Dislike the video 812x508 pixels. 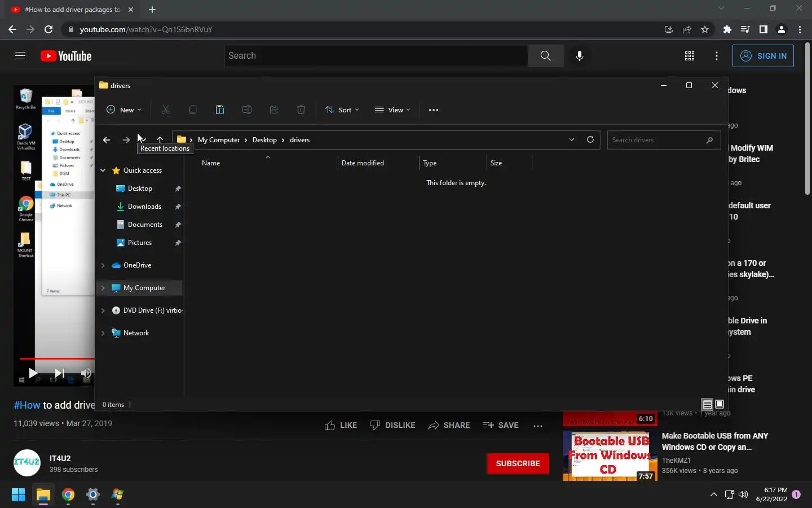click(392, 426)
